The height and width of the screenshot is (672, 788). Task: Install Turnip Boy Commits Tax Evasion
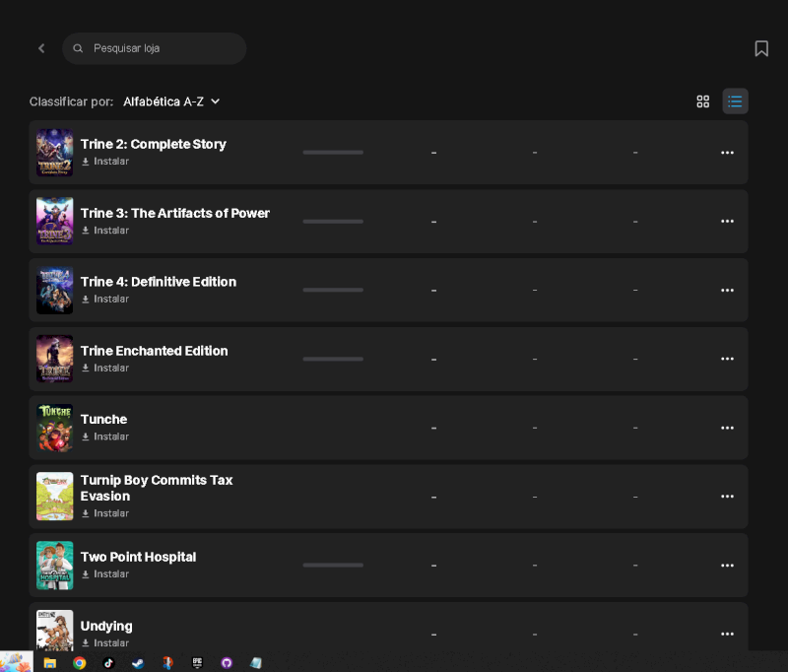(x=105, y=513)
